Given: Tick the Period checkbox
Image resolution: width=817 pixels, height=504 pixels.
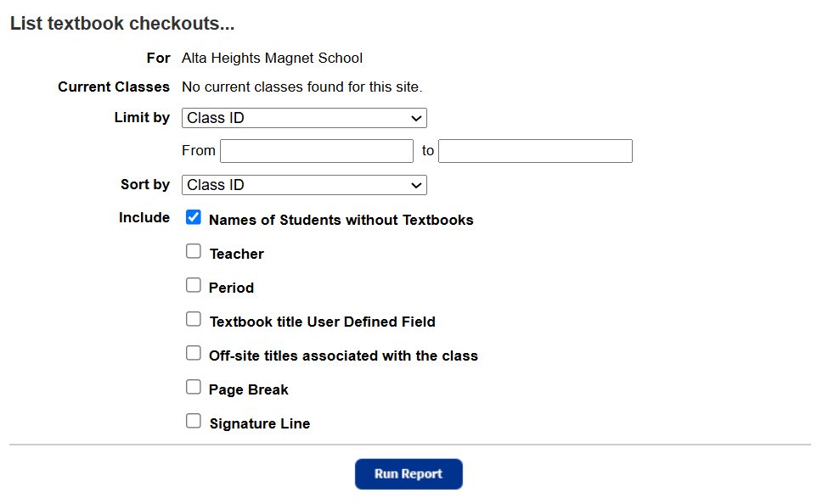Looking at the screenshot, I should pos(194,286).
